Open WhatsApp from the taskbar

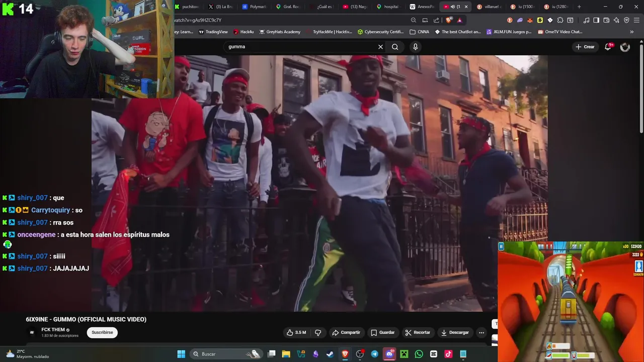point(419,354)
